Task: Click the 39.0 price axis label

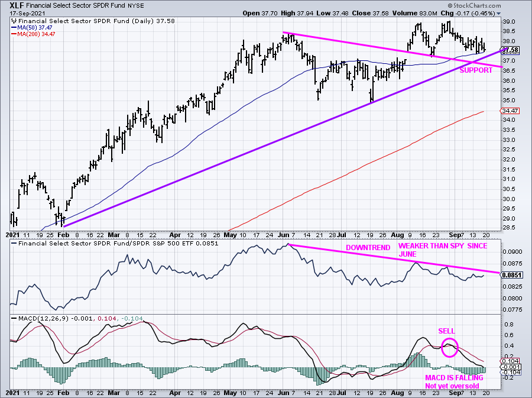Action: [x=510, y=21]
